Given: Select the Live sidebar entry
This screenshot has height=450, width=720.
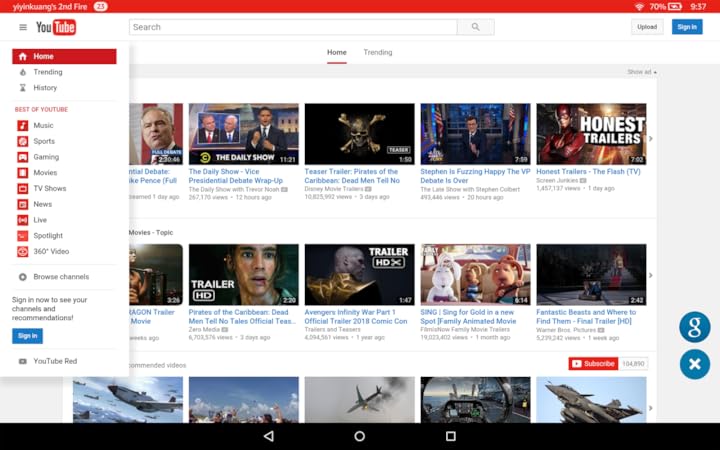Looking at the screenshot, I should point(40,220).
